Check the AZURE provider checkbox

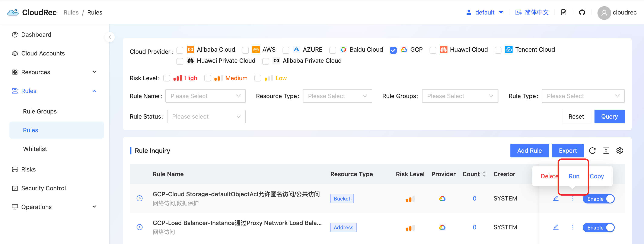[286, 50]
